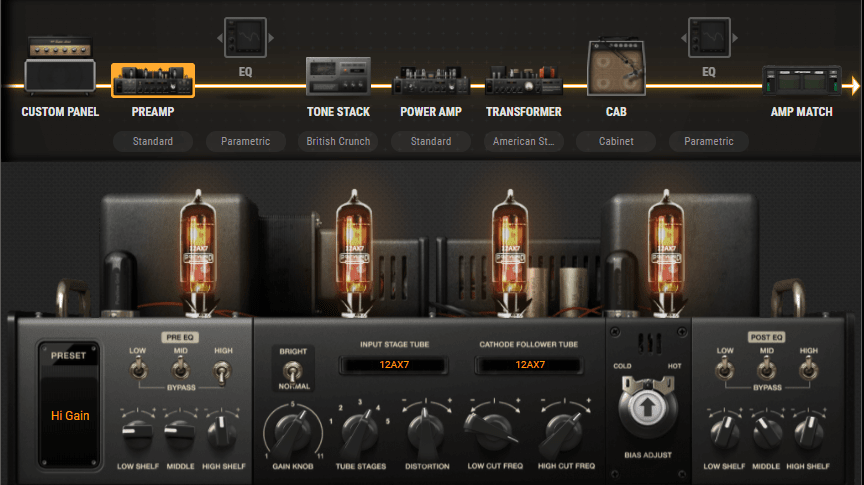
Task: Toggle Pre EQ Low bypass switch
Action: click(x=138, y=368)
